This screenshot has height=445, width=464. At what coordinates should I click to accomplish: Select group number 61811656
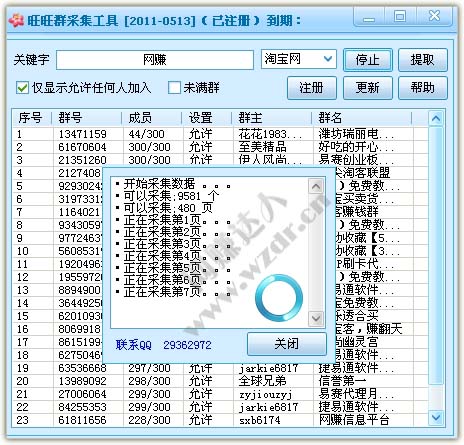click(82, 420)
